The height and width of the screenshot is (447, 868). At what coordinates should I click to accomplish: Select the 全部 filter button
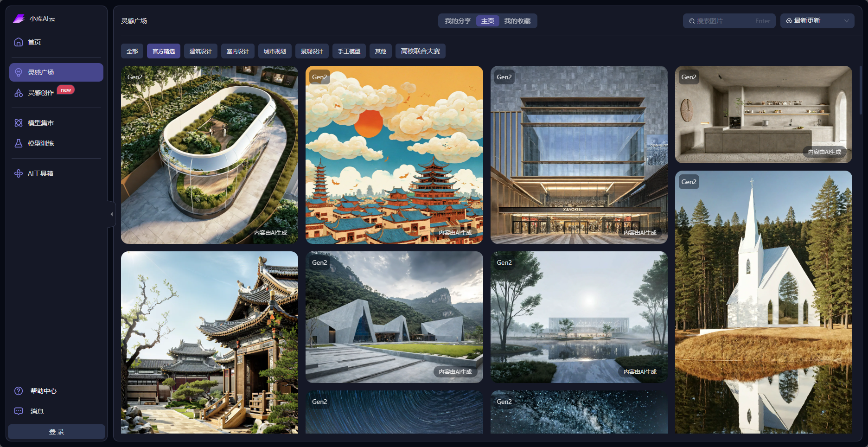coord(132,51)
